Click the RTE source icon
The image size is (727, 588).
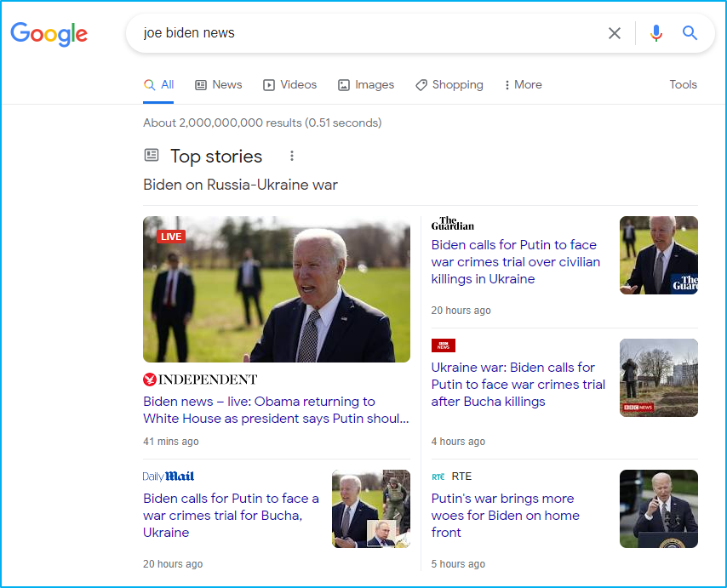click(x=438, y=477)
